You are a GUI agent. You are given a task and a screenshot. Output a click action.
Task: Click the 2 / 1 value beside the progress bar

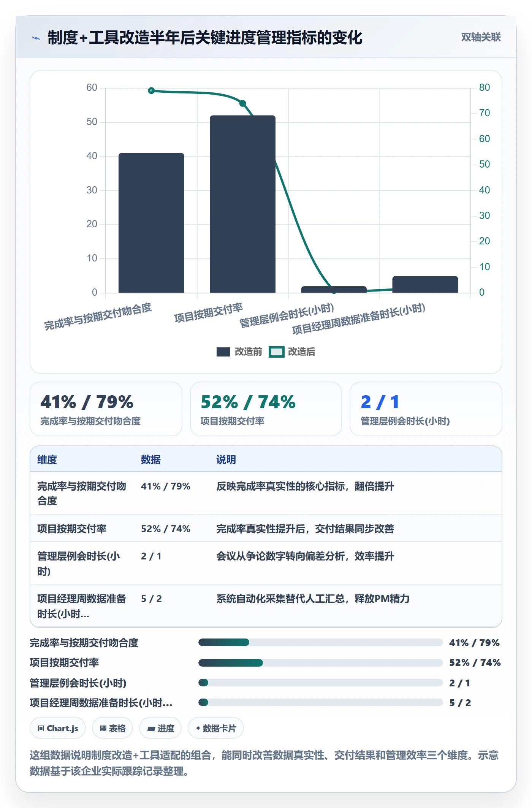(460, 683)
